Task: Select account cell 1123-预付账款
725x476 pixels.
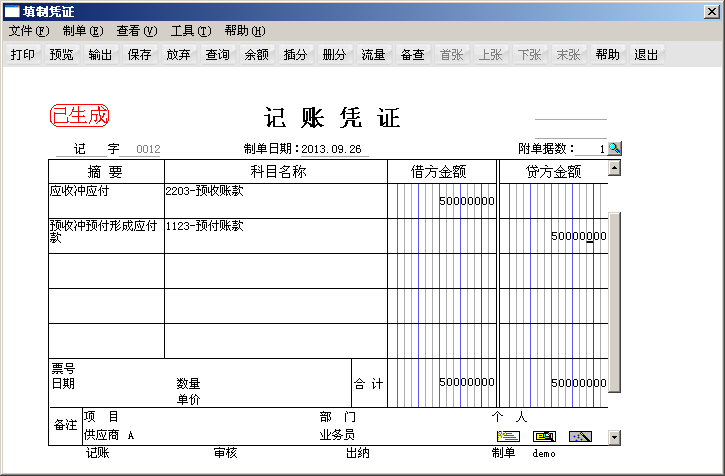Action: tap(276, 236)
